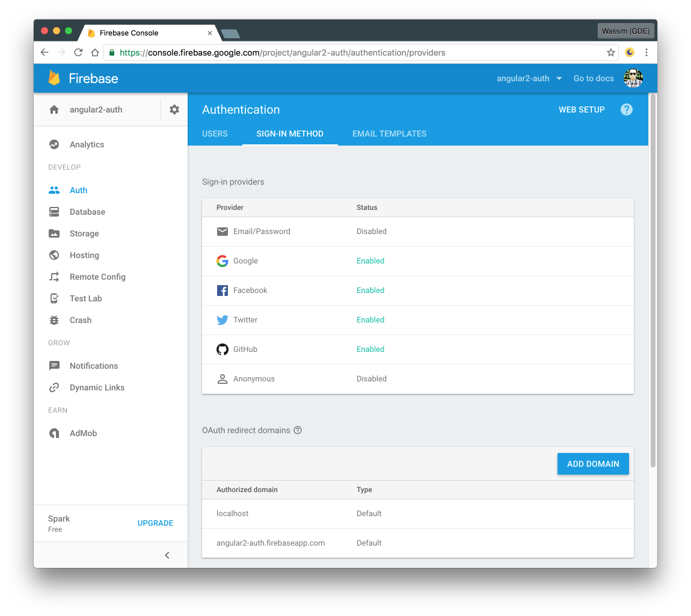Bookmark page with the star icon
Image resolution: width=691 pixels, height=616 pixels.
pos(611,52)
